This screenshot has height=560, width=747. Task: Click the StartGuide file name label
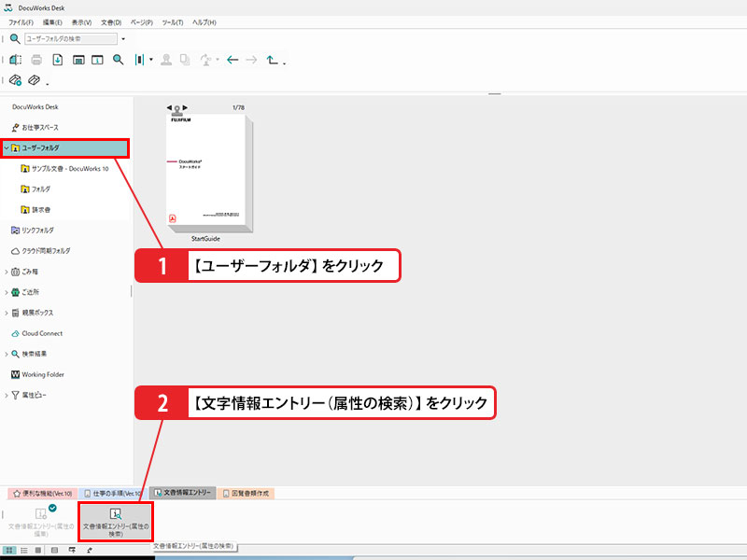pyautogui.click(x=205, y=239)
